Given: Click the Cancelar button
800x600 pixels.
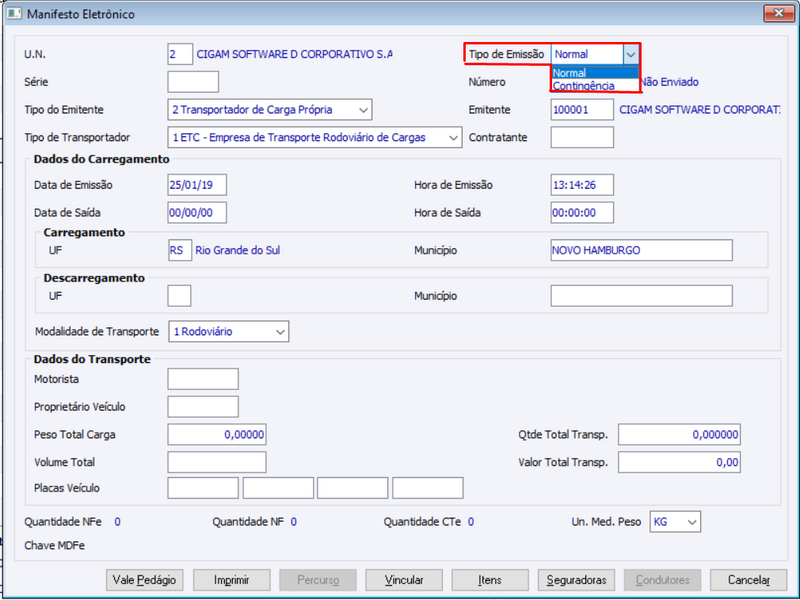Looking at the screenshot, I should (748, 580).
